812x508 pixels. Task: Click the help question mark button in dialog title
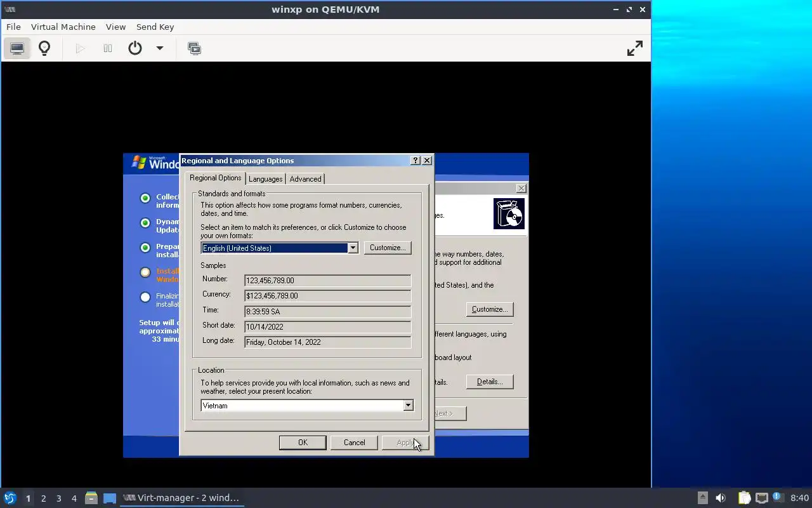point(415,161)
